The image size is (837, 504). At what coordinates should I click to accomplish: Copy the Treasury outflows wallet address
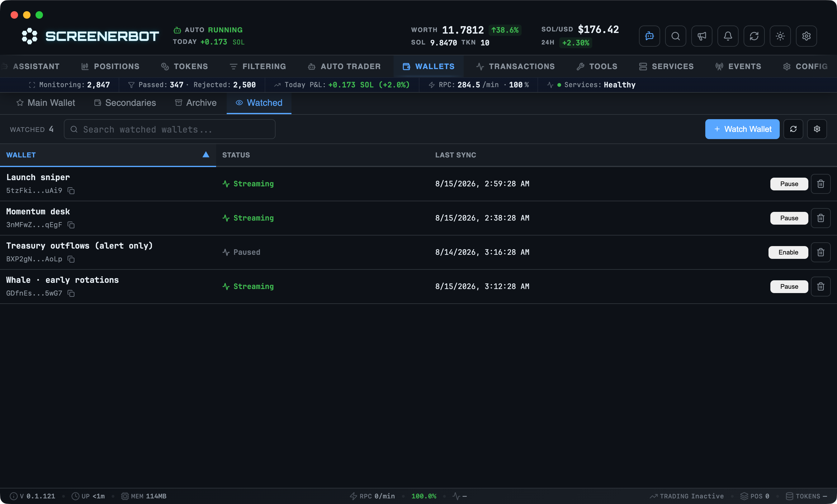71,259
